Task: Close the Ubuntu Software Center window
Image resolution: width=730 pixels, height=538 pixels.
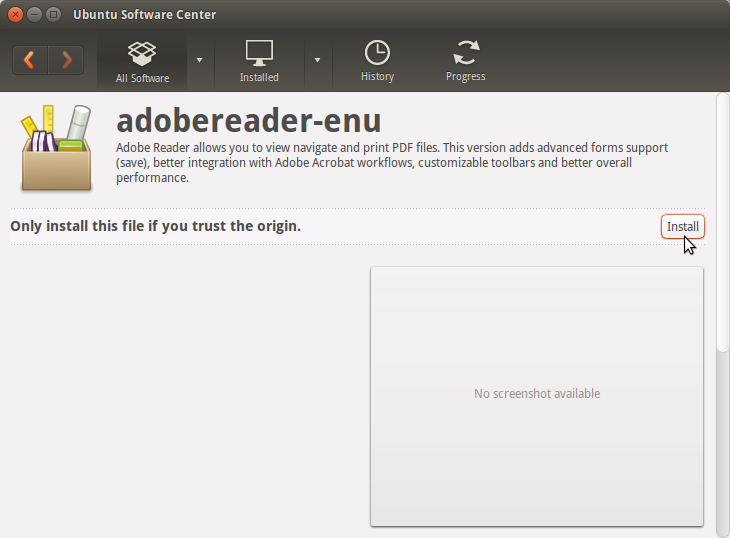Action: tap(15, 14)
